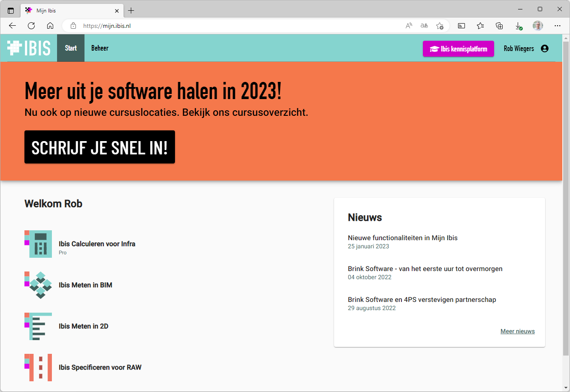Click the 'Nieuws' heading
The width and height of the screenshot is (570, 392).
click(365, 217)
